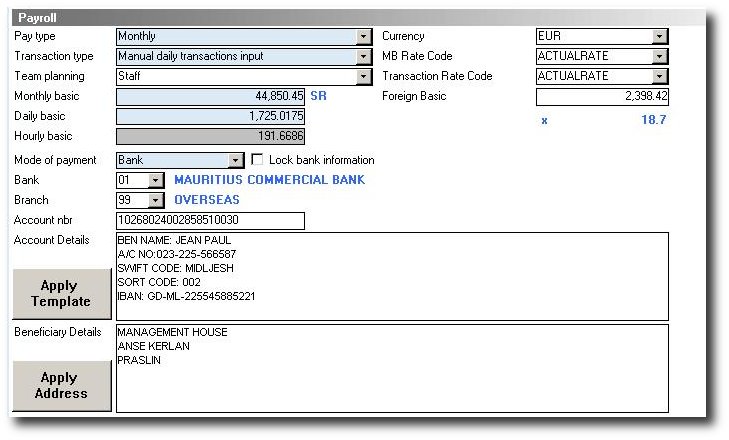Image resolution: width=729 pixels, height=440 pixels.
Task: Expand the MB Rate Code dropdown
Action: (x=659, y=57)
